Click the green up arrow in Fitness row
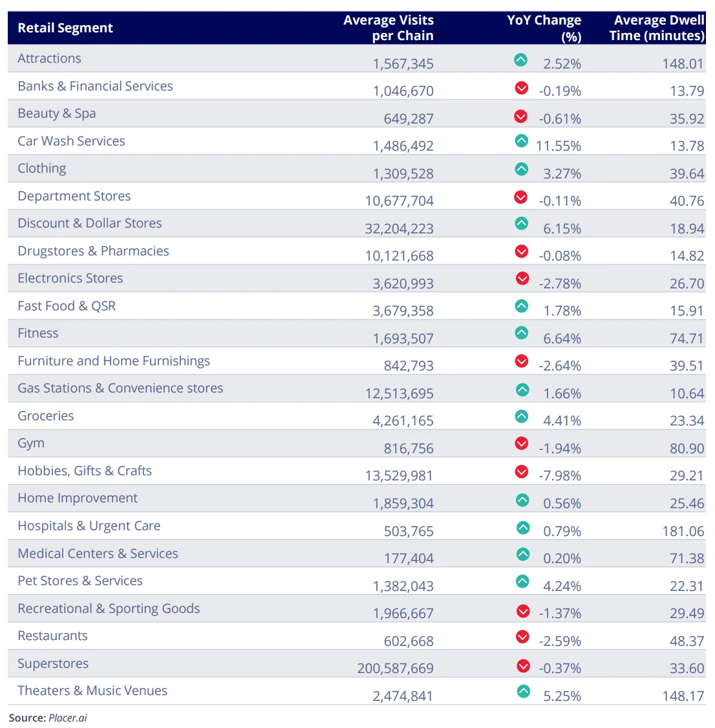 pyautogui.click(x=522, y=333)
